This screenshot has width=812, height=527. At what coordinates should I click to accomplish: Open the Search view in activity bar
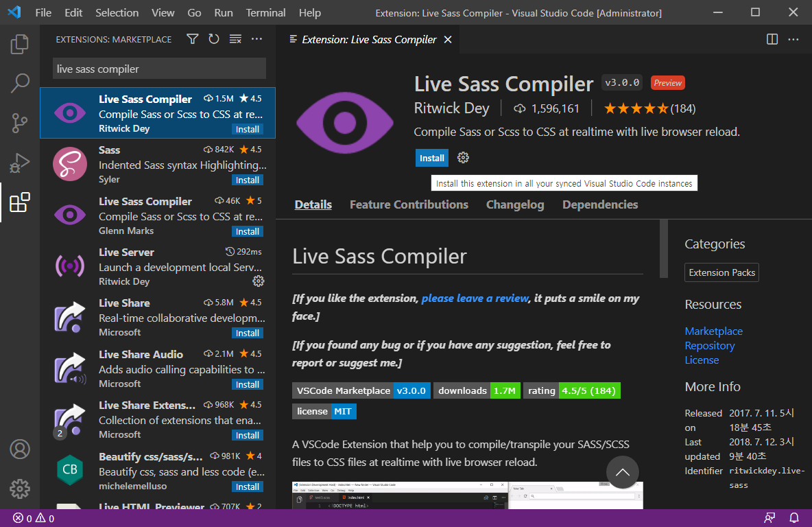pos(20,83)
